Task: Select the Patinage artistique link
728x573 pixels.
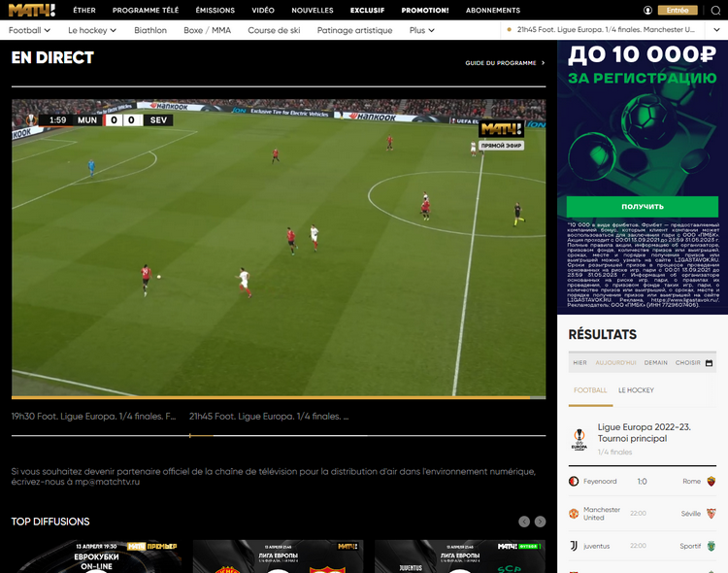Action: click(x=354, y=30)
